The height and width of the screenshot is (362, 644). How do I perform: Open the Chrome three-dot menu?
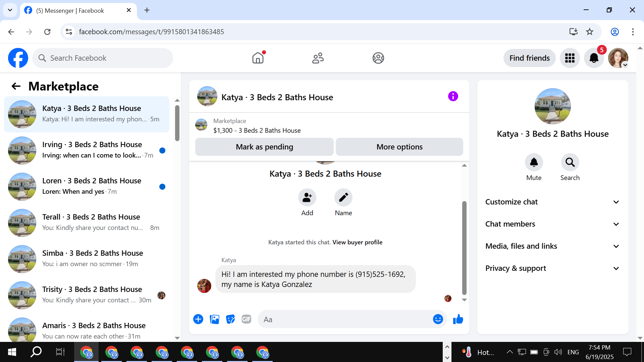633,32
